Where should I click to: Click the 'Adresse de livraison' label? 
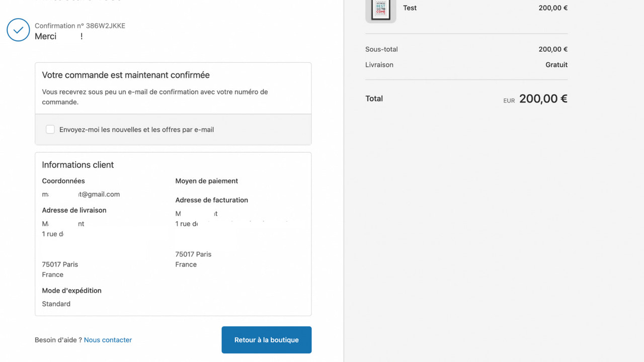tap(74, 210)
